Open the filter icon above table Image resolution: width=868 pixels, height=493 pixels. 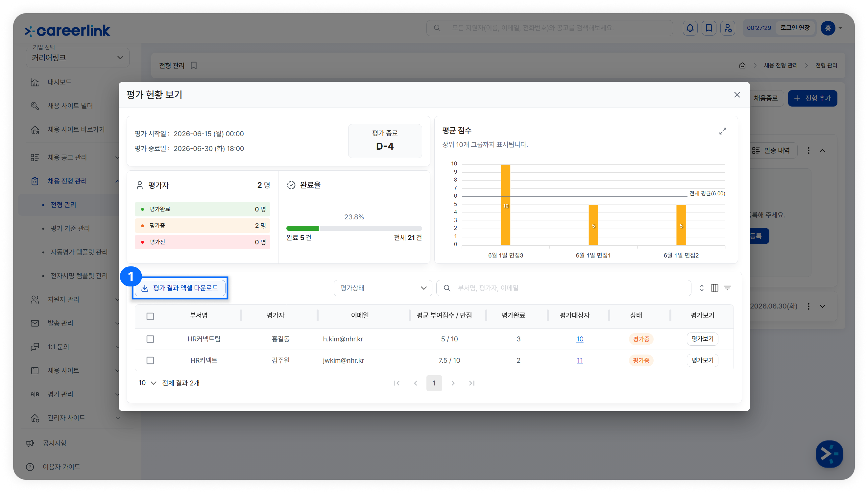click(x=728, y=288)
